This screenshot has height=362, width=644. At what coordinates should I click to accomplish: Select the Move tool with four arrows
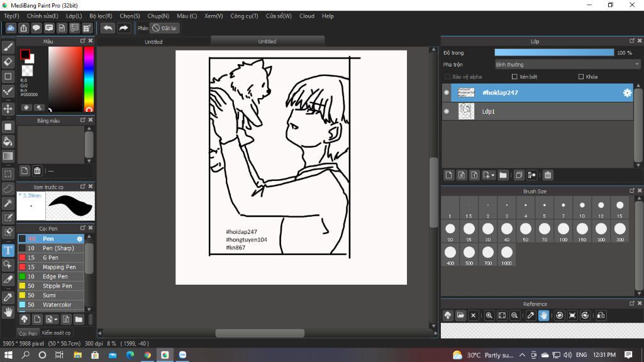click(x=8, y=109)
